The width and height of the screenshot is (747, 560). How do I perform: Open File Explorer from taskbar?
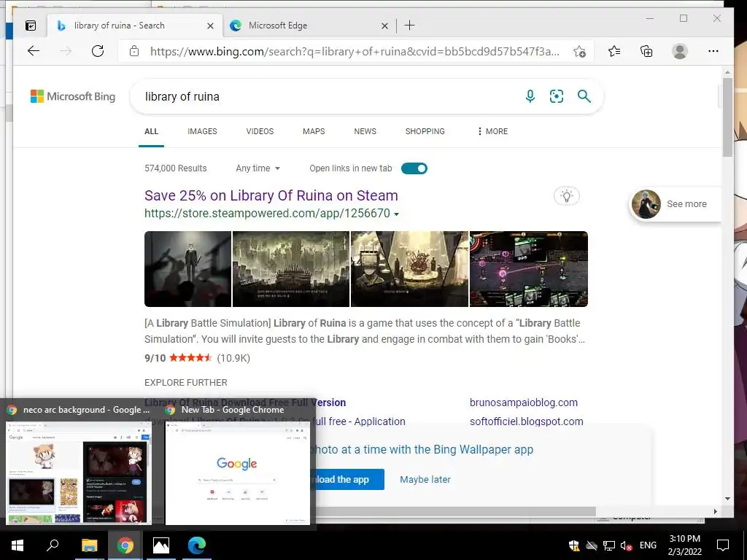point(89,545)
